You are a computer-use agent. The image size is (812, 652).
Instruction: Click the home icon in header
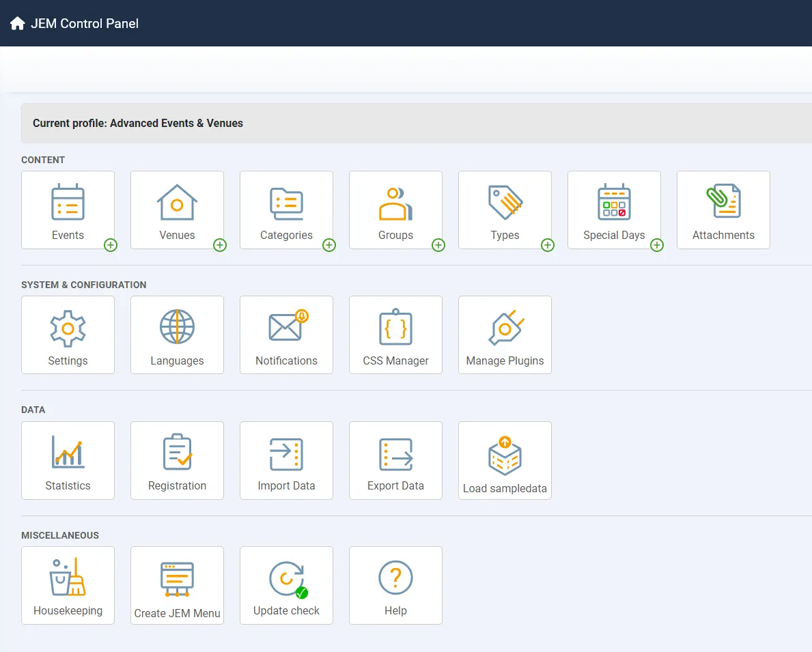click(18, 23)
